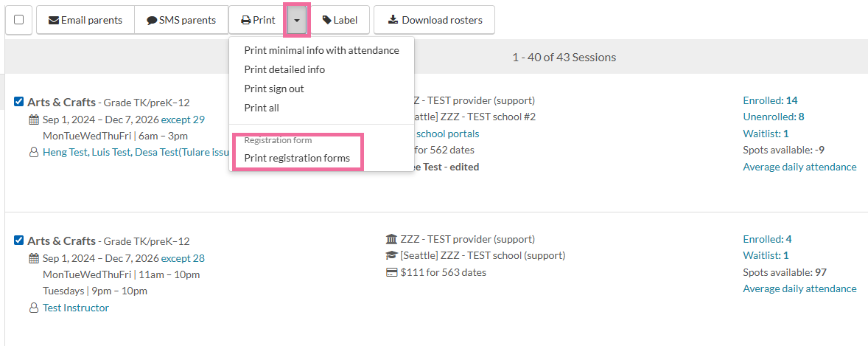Uncheck the second Arts & Crafts session checkbox
The width and height of the screenshot is (868, 346).
coord(19,240)
